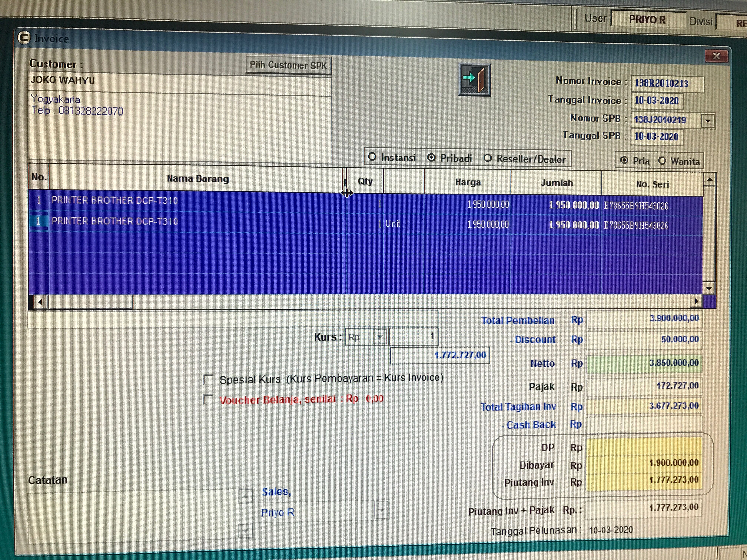The width and height of the screenshot is (747, 560).
Task: Open Nomor SPB dropdown
Action: coord(708,121)
